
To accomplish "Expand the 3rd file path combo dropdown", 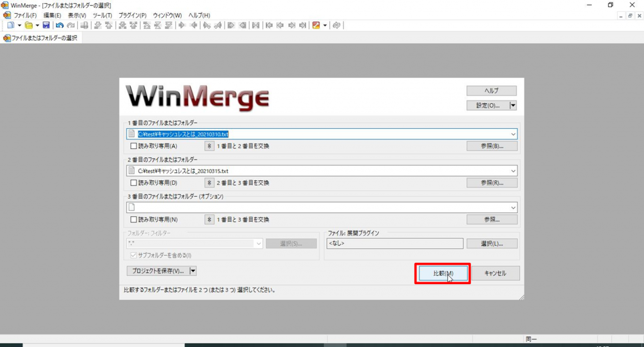I will [x=513, y=208].
